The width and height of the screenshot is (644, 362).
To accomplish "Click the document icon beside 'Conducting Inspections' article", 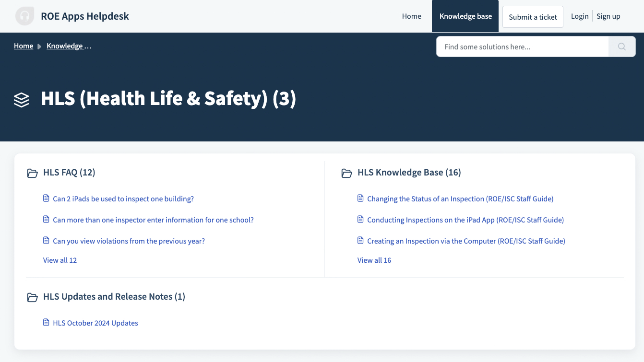I will pyautogui.click(x=360, y=219).
